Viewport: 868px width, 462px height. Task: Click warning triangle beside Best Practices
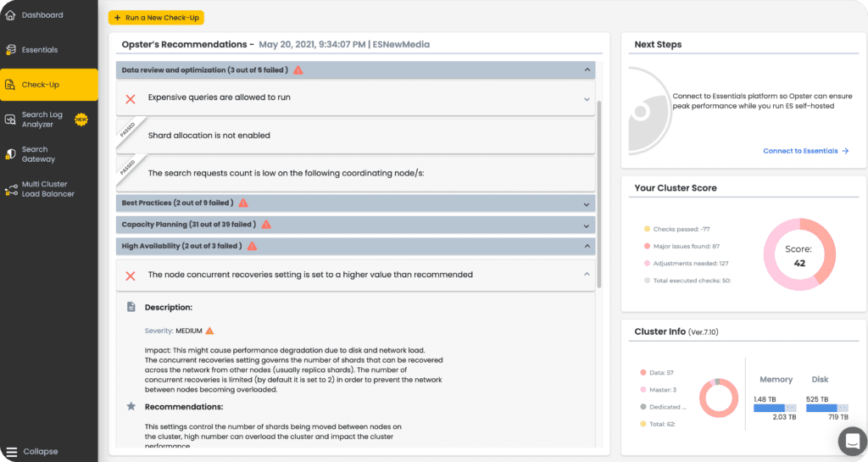point(243,203)
